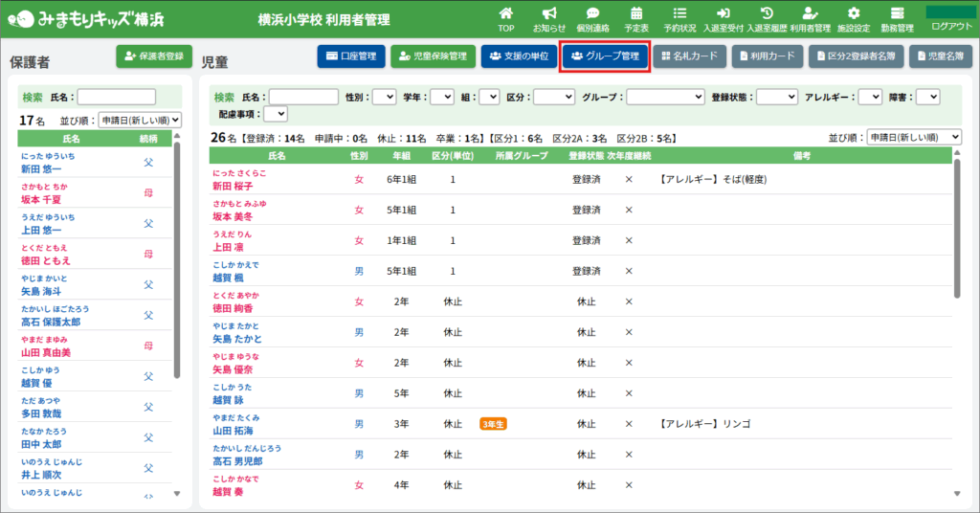This screenshot has height=513, width=980.
Task: Click the グループ管理 button
Action: click(605, 56)
